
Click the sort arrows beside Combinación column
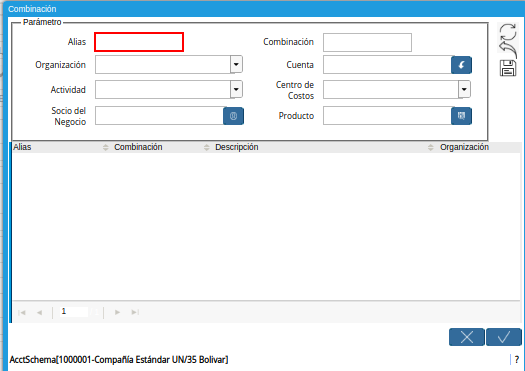pos(207,147)
